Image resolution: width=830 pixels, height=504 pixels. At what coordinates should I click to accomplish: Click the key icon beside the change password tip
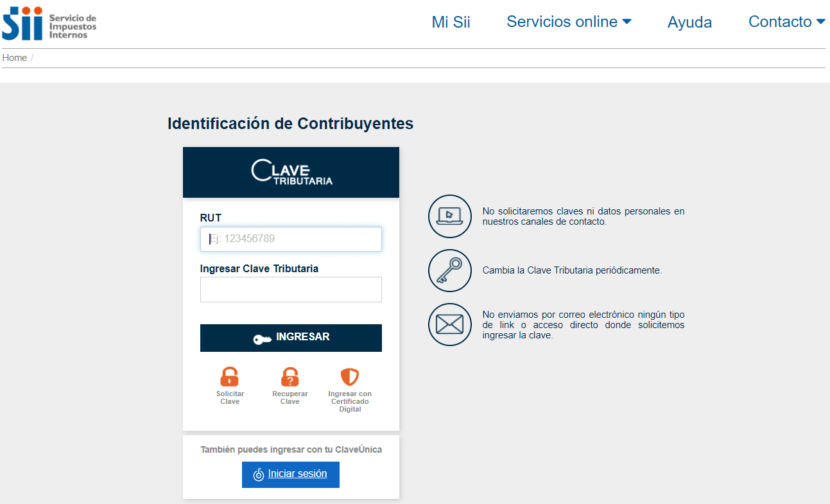(450, 271)
